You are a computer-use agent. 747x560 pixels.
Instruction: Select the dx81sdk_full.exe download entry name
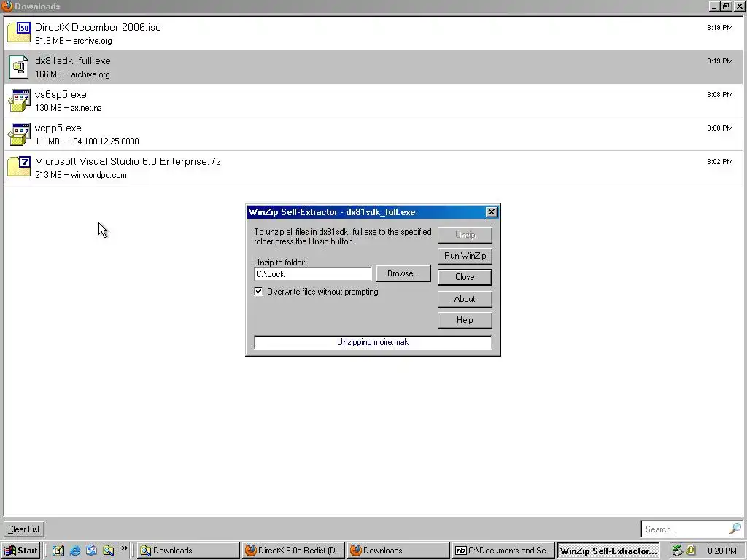(72, 61)
